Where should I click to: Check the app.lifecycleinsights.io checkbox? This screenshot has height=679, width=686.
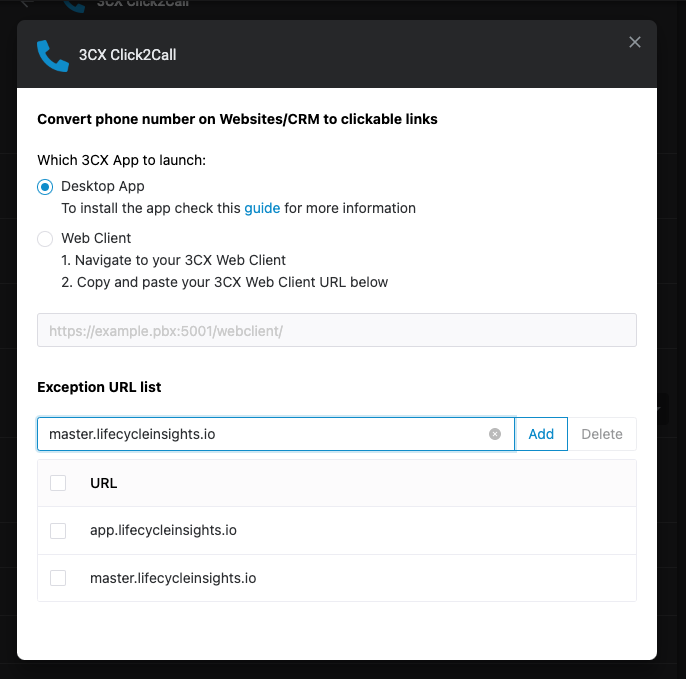tap(58, 531)
